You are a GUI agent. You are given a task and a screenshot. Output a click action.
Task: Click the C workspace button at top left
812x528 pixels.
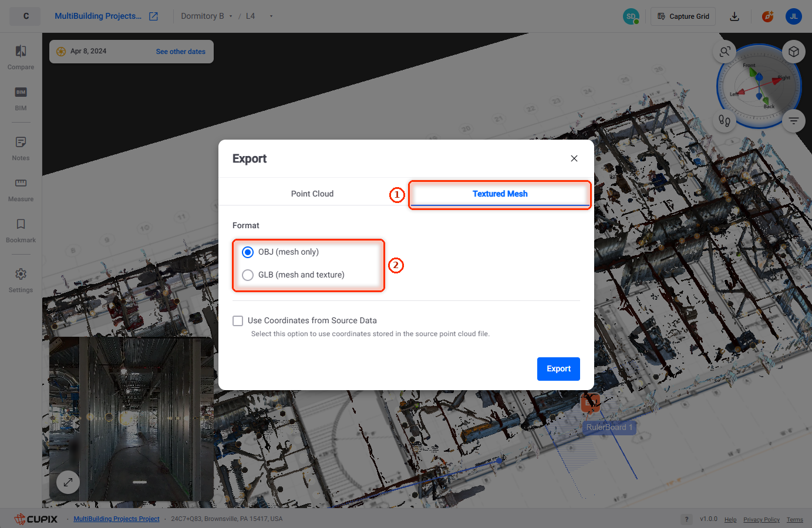[x=25, y=16]
